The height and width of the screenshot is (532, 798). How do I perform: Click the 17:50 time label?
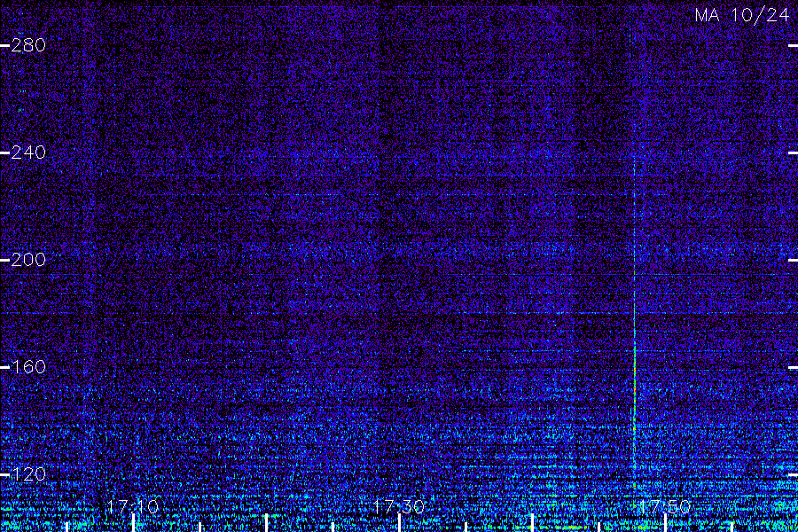665,506
